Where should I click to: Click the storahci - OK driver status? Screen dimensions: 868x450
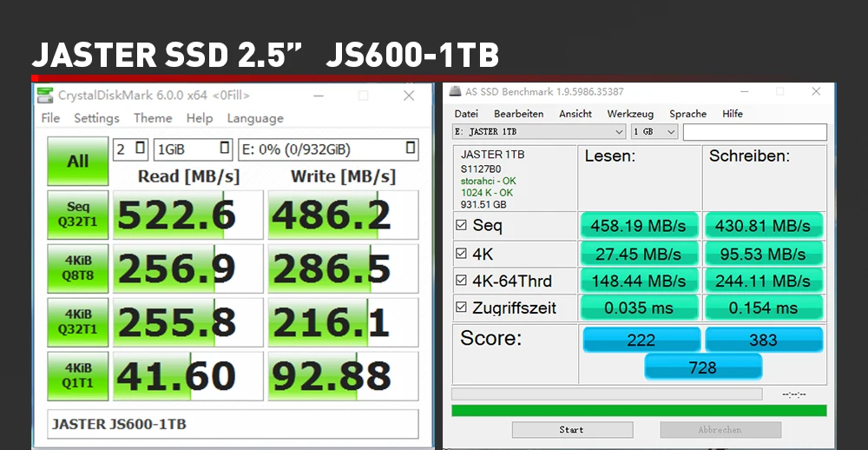[x=488, y=182]
